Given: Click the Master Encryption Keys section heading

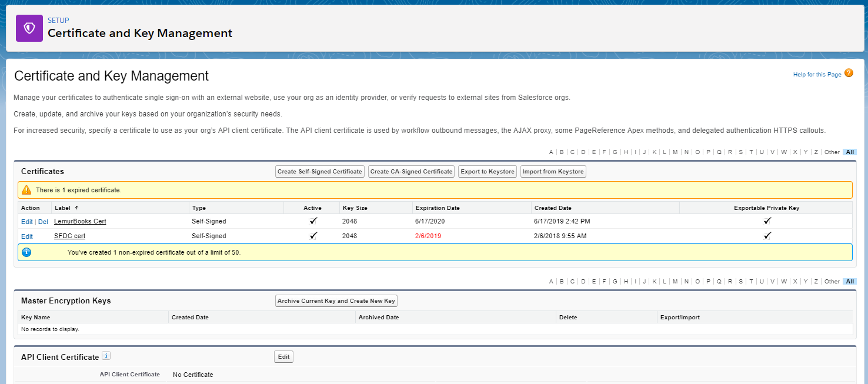Looking at the screenshot, I should pos(66,301).
